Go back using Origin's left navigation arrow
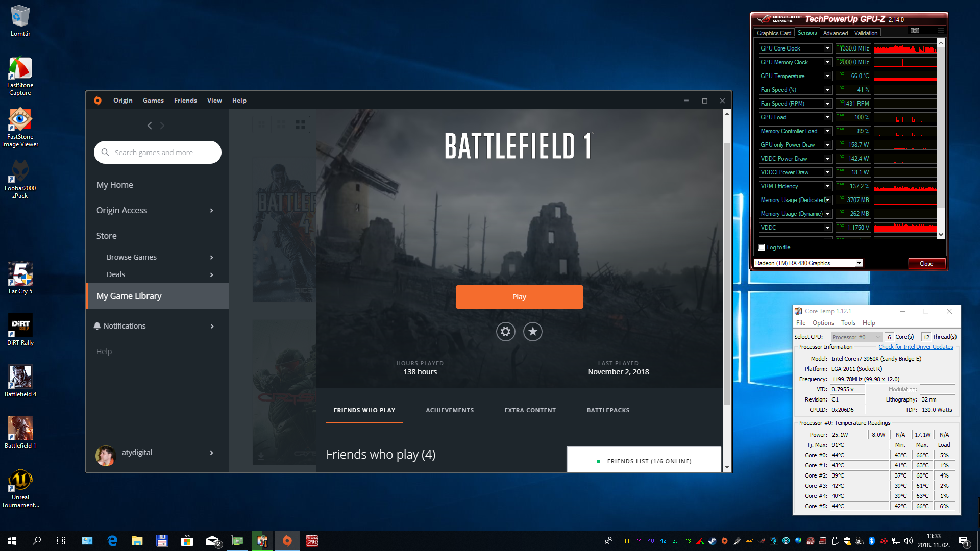This screenshot has height=551, width=980. click(150, 126)
